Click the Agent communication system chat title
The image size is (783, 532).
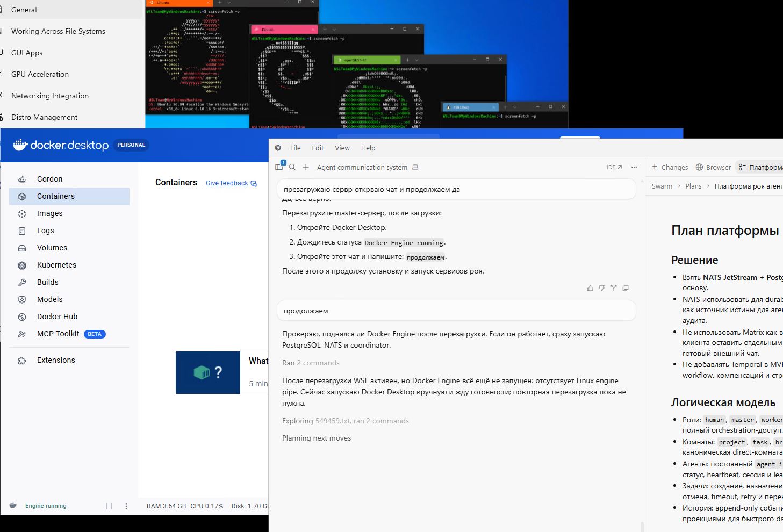click(x=362, y=167)
